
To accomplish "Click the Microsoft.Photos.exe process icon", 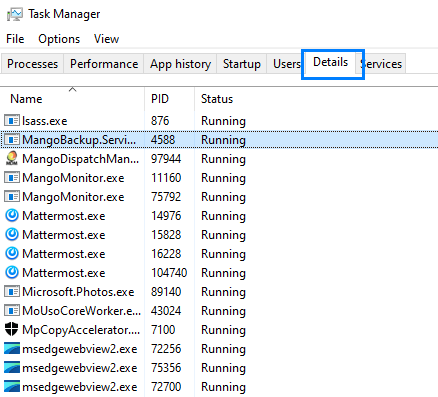I will 12,291.
